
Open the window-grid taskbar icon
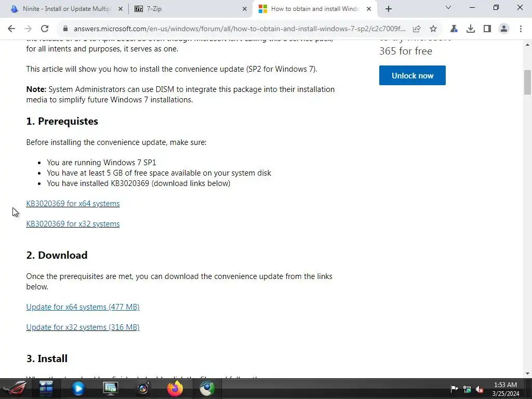tap(46, 389)
